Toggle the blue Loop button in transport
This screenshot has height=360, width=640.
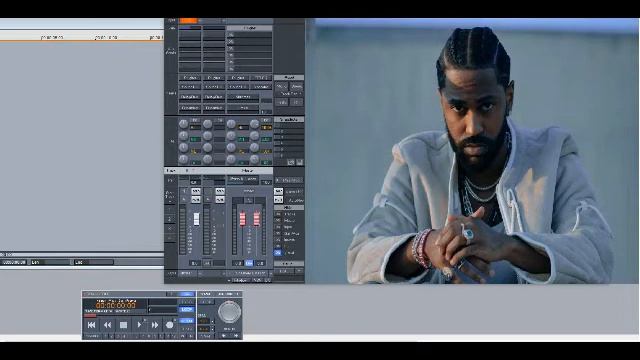(x=187, y=310)
